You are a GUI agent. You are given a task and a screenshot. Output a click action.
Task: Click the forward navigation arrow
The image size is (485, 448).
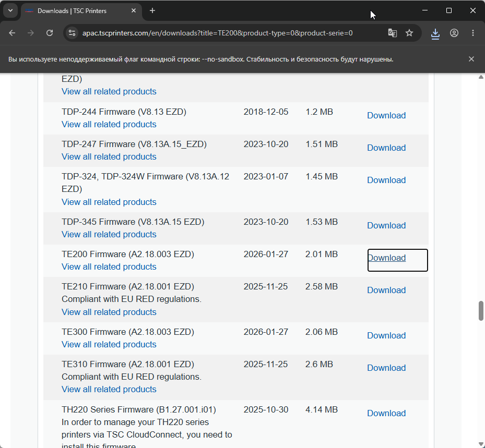coord(31,33)
